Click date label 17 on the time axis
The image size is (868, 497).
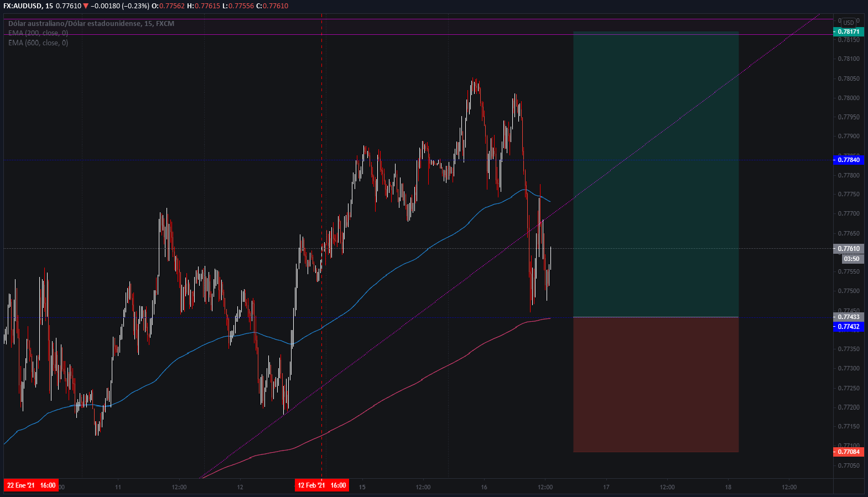tap(606, 487)
